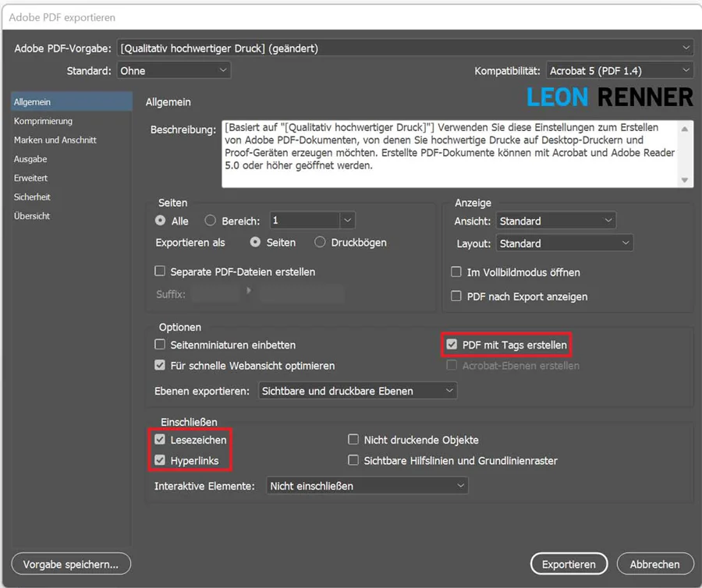The width and height of the screenshot is (702, 588).
Task: Go to the Ausgabe section
Action: click(x=30, y=159)
